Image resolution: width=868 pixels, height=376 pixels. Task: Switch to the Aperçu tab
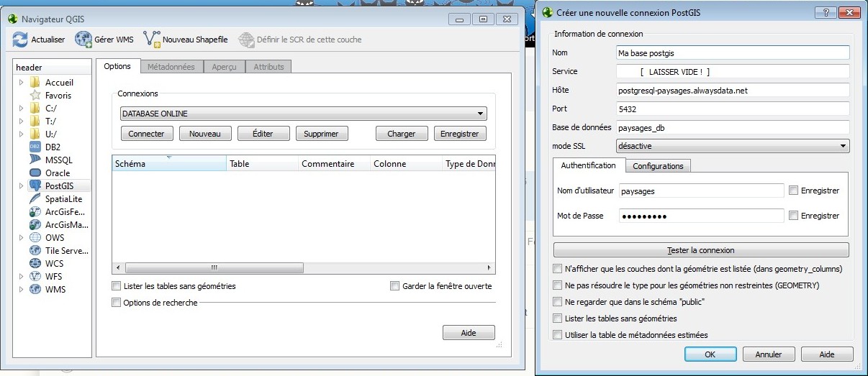(x=224, y=67)
